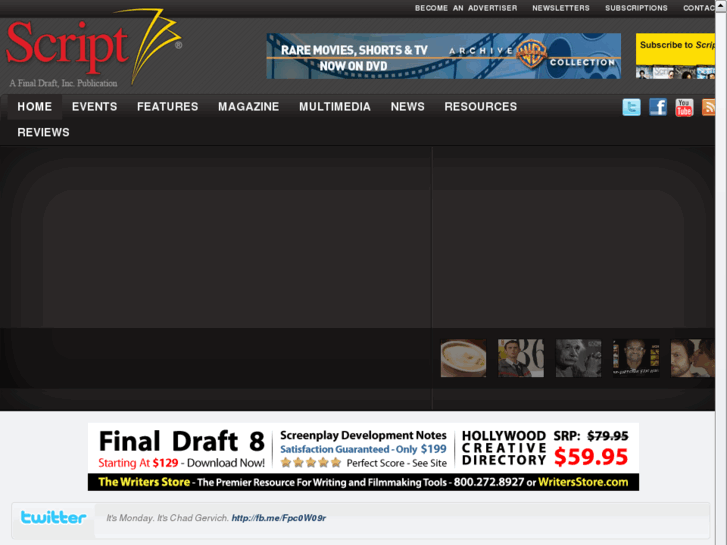Click Screenplay Development Notes ad section

[363, 449]
